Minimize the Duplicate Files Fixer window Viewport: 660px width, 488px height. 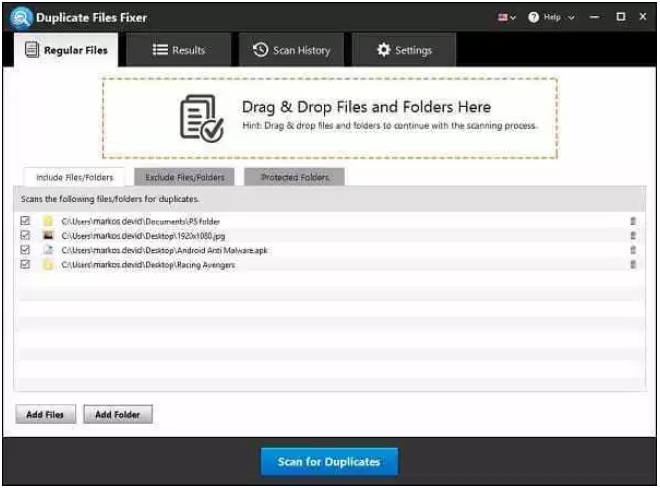point(594,17)
